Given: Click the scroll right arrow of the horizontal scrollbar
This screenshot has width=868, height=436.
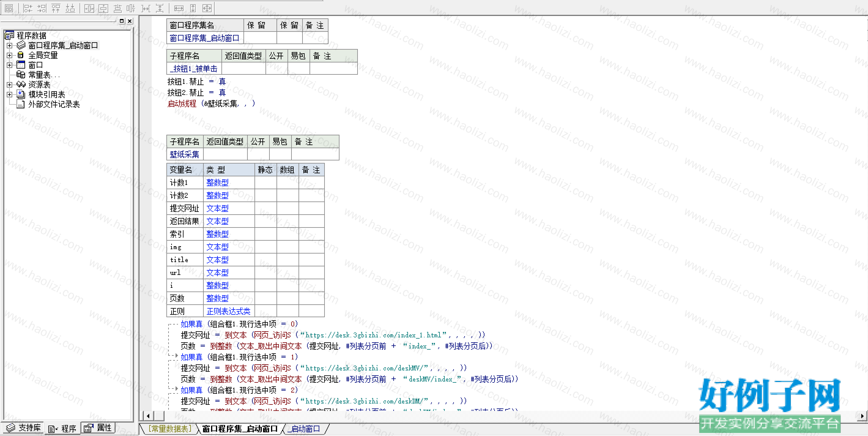Looking at the screenshot, I should pyautogui.click(x=862, y=416).
